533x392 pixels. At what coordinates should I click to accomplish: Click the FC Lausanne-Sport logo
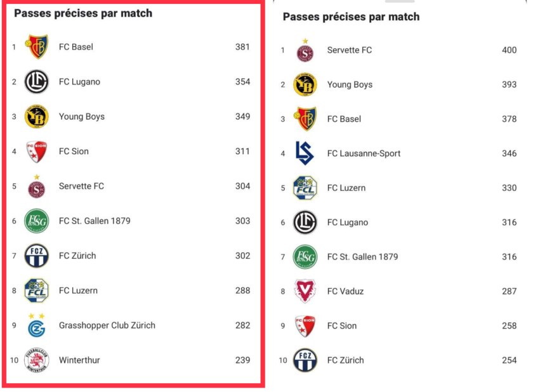[305, 153]
